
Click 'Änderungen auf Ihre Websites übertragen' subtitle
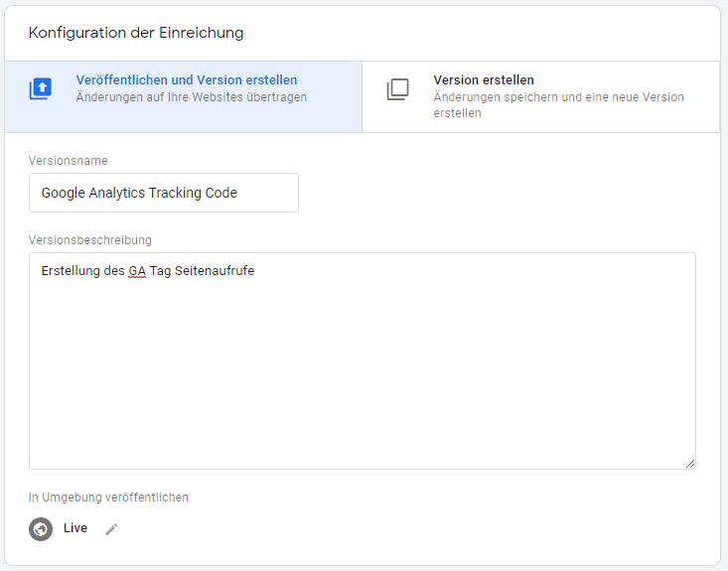coord(192,97)
